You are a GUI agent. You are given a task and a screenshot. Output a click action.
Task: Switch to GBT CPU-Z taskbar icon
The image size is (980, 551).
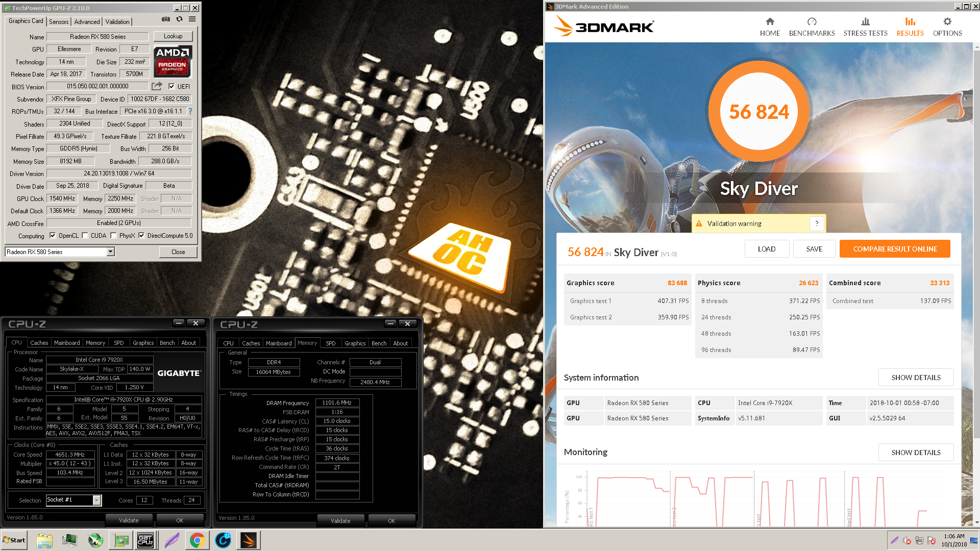pos(146,540)
